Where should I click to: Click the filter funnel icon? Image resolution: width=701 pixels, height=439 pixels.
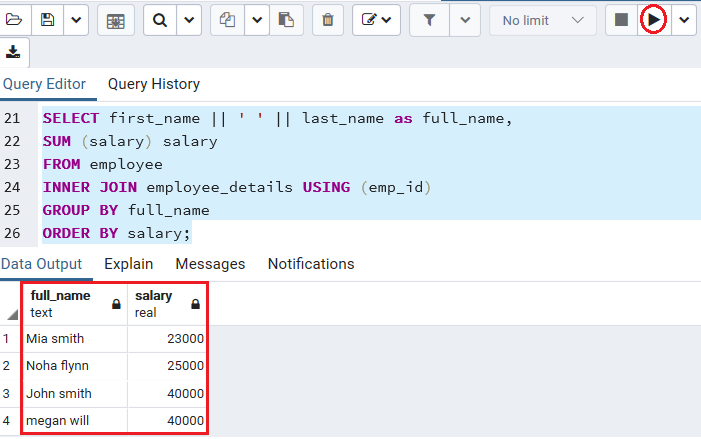pyautogui.click(x=429, y=20)
